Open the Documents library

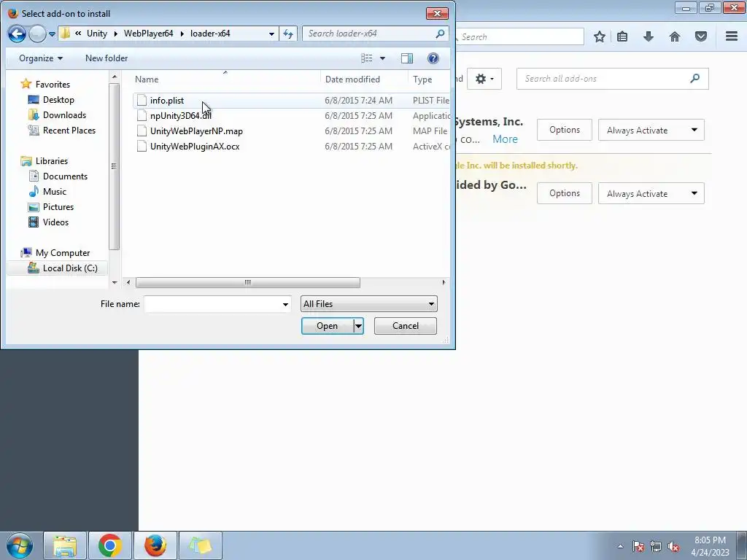(x=65, y=176)
